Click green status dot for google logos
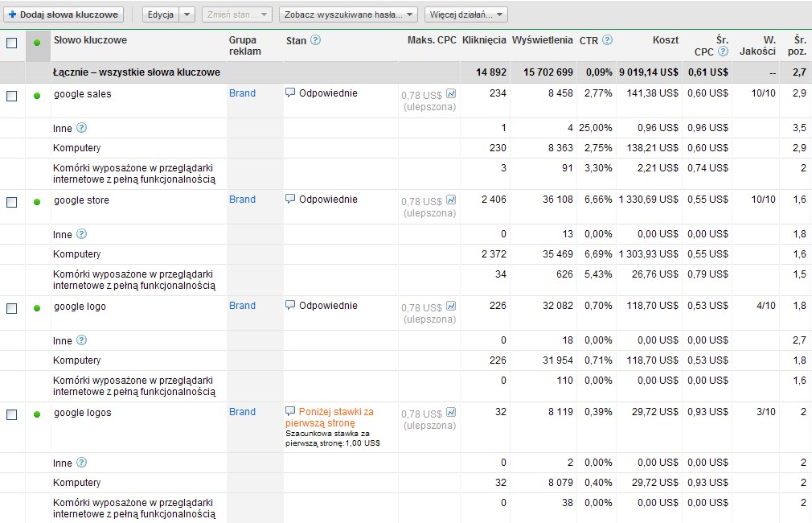The image size is (812, 523). pyautogui.click(x=37, y=414)
